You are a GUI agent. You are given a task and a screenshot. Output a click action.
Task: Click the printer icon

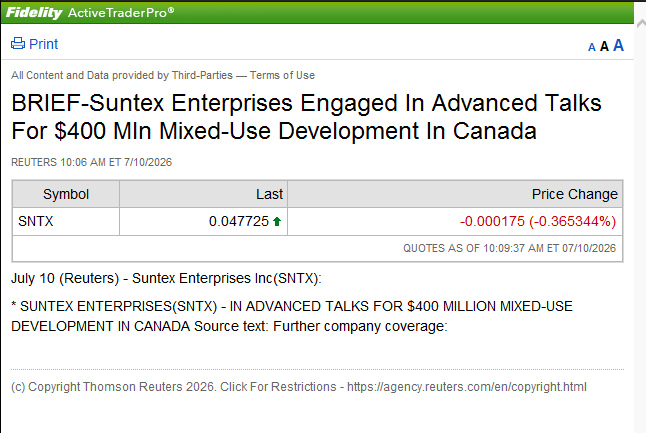tap(18, 43)
